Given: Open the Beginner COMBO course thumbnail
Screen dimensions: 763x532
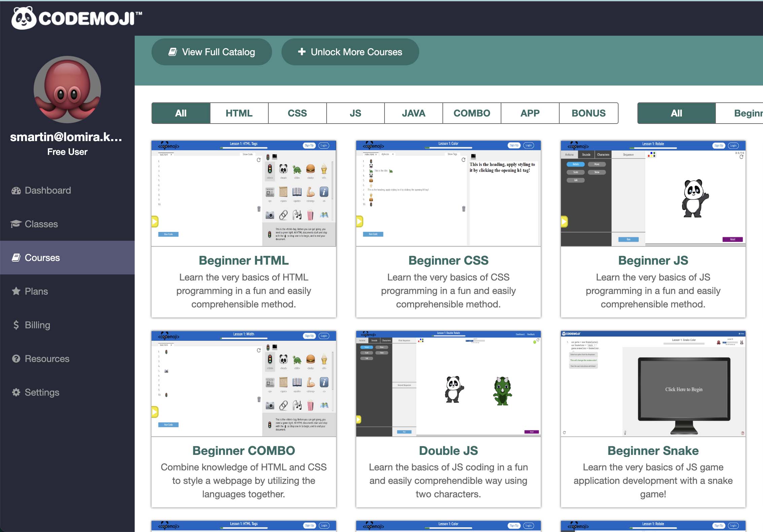Looking at the screenshot, I should point(244,384).
